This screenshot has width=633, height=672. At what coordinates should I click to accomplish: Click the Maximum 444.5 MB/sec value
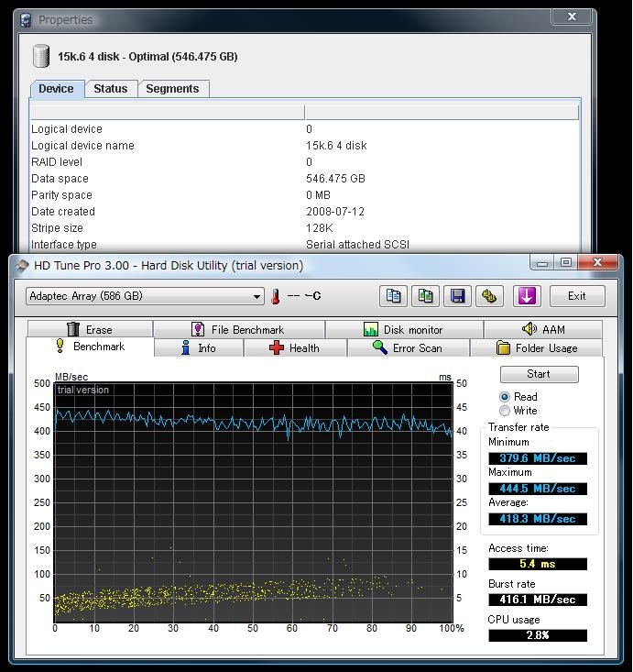tap(538, 489)
